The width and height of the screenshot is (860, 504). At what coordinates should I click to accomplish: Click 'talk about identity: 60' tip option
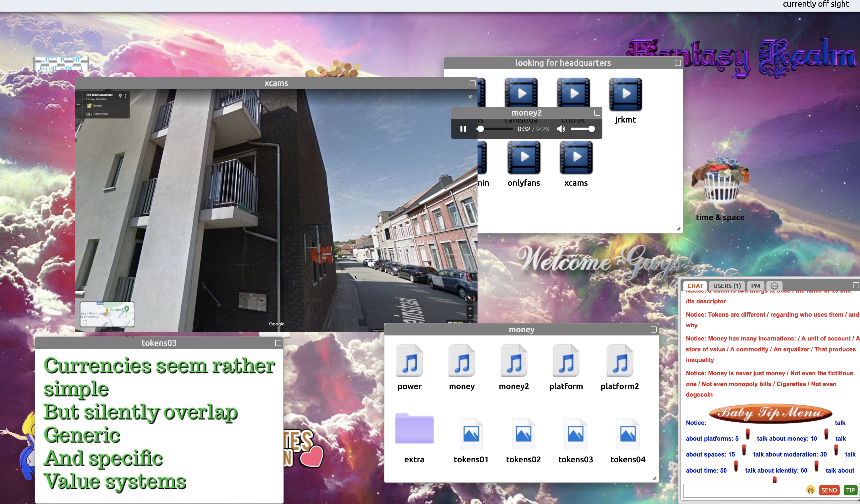click(x=776, y=470)
